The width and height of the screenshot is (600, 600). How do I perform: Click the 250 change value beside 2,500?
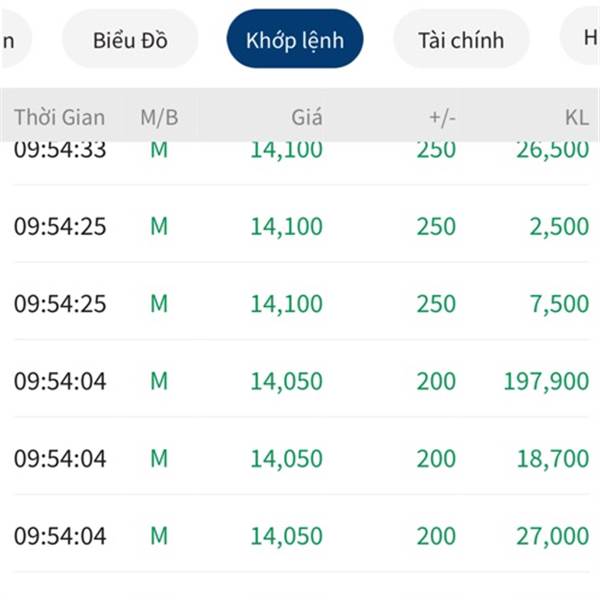click(x=436, y=226)
